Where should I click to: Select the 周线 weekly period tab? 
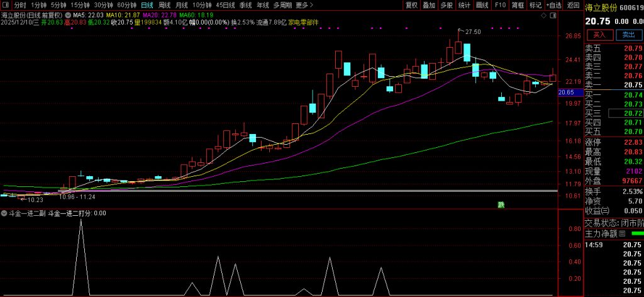(164, 5)
